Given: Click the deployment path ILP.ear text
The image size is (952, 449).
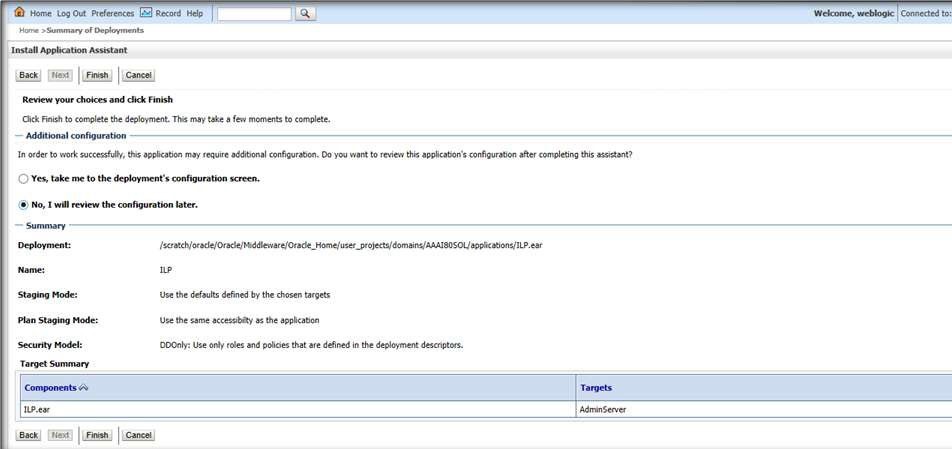Looking at the screenshot, I should point(351,246).
